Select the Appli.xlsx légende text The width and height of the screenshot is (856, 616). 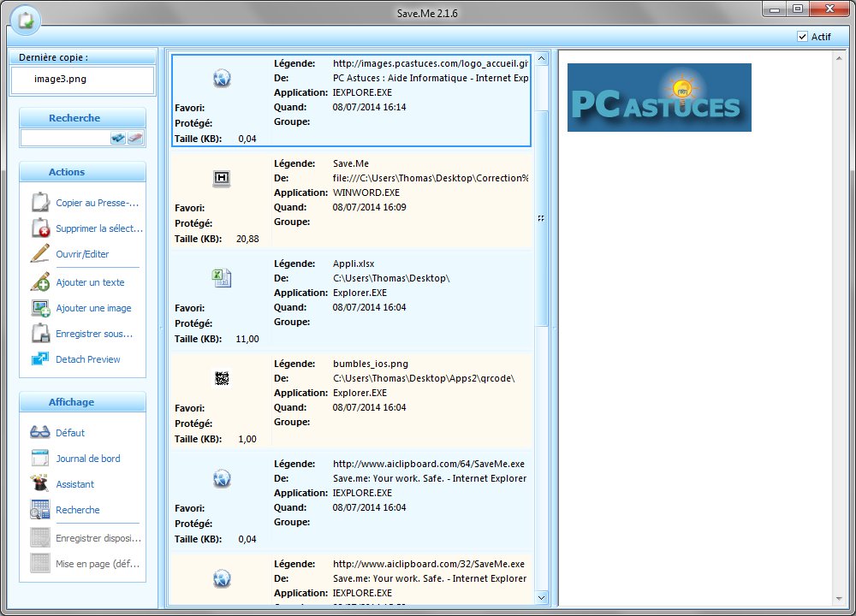pos(354,264)
